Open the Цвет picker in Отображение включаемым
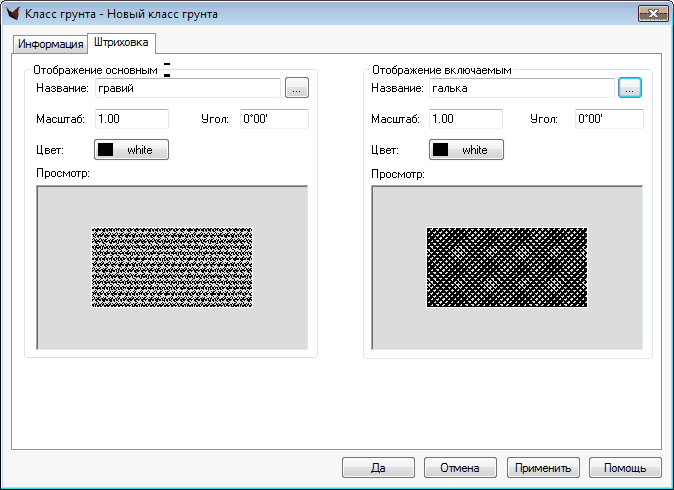 pyautogui.click(x=466, y=150)
